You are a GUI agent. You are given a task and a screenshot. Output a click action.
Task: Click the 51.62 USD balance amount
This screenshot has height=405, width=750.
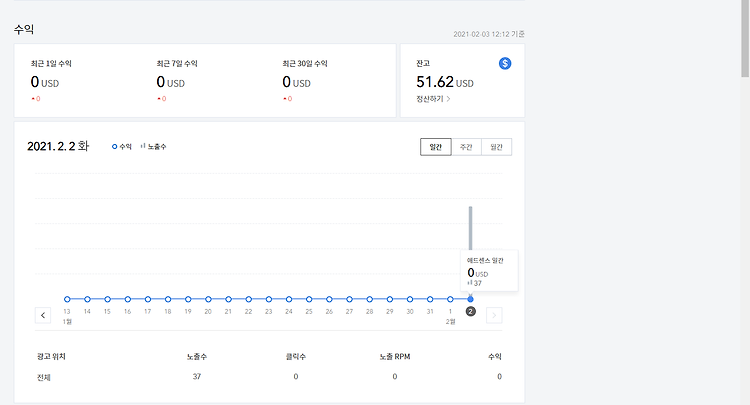pyautogui.click(x=445, y=82)
